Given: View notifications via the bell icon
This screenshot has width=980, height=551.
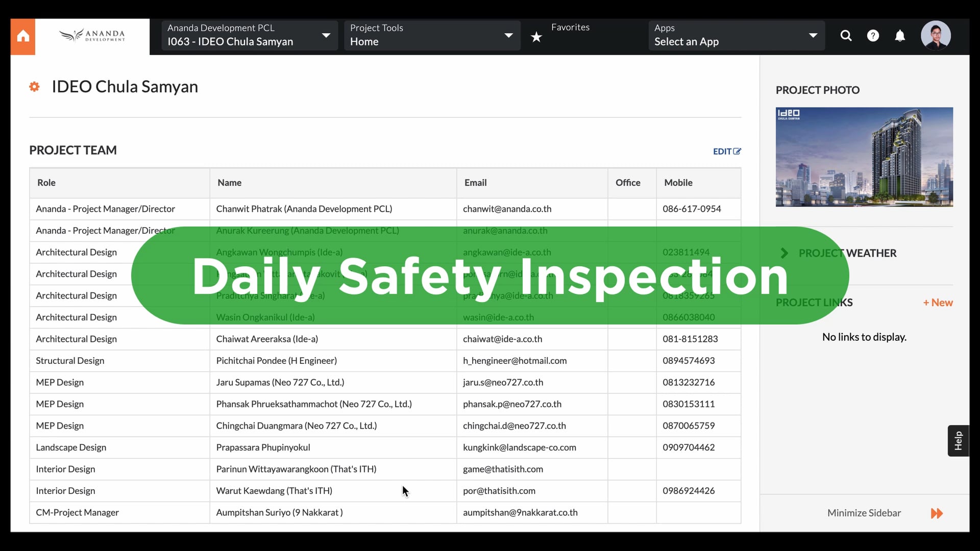Looking at the screenshot, I should [900, 36].
